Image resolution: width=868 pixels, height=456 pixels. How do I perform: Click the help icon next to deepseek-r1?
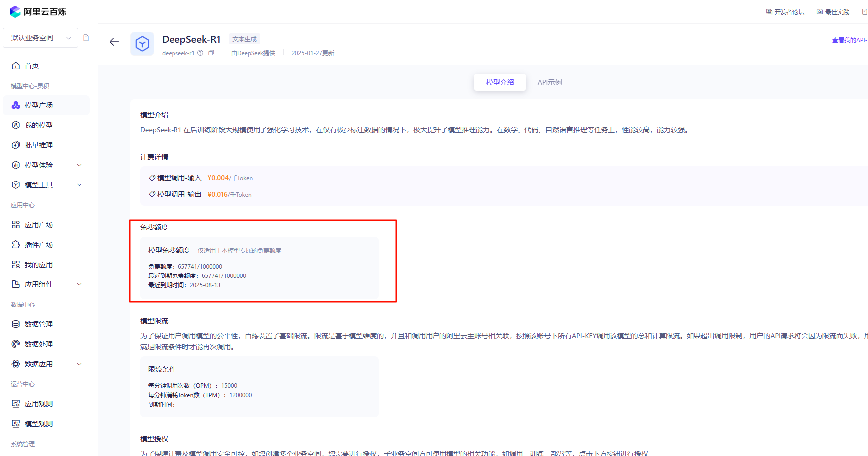(200, 53)
